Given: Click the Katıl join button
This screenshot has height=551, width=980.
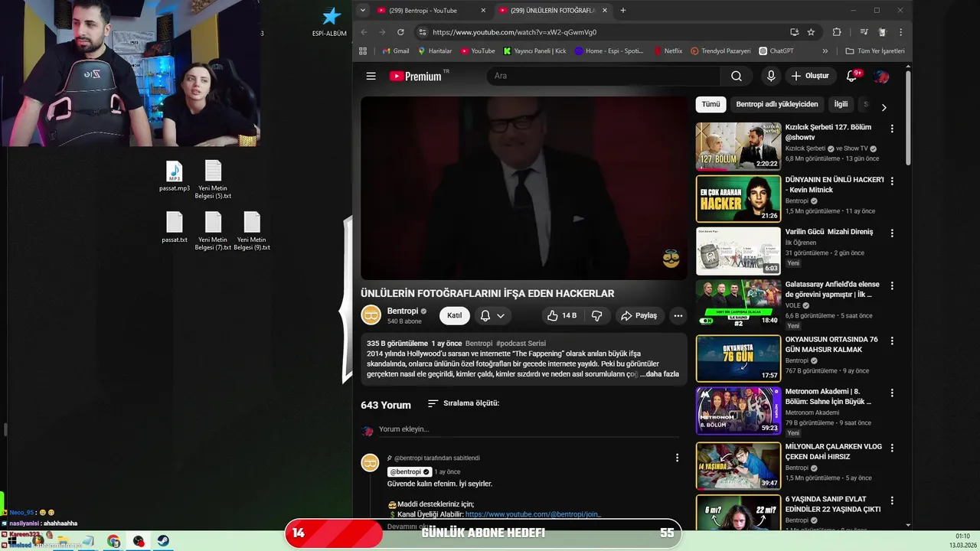Looking at the screenshot, I should pyautogui.click(x=455, y=315).
